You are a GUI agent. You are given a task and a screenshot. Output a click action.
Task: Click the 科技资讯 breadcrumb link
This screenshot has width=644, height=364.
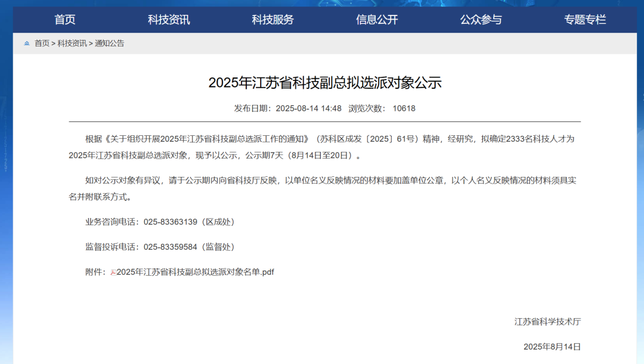coord(72,43)
